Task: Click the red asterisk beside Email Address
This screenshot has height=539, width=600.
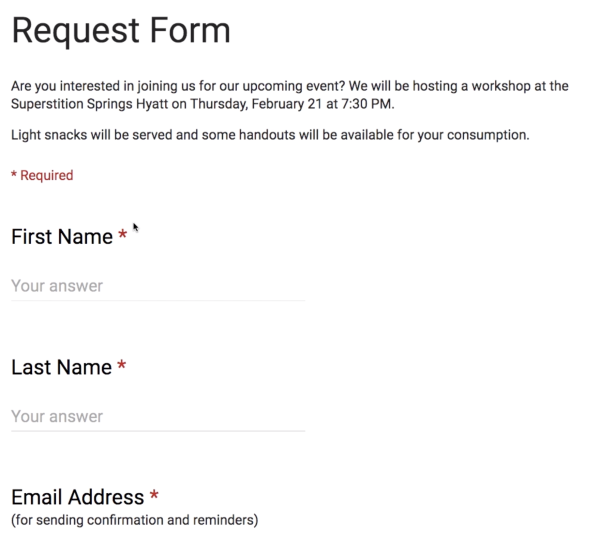Action: pyautogui.click(x=154, y=494)
